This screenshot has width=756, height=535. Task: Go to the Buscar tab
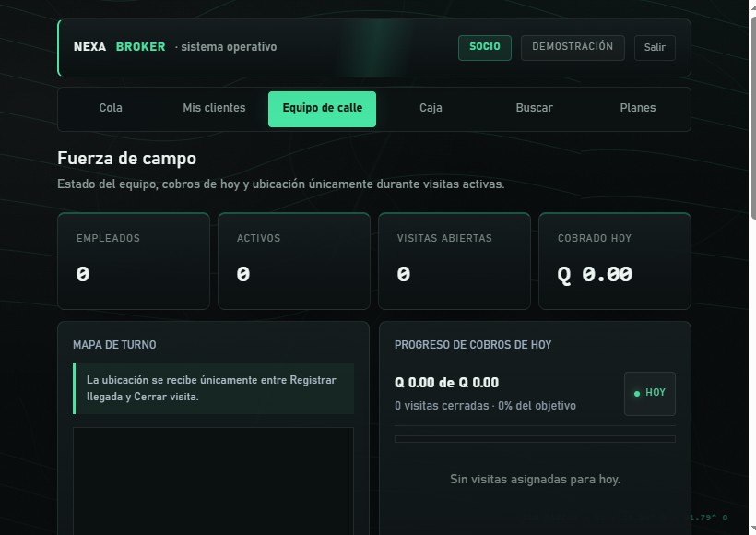click(534, 108)
